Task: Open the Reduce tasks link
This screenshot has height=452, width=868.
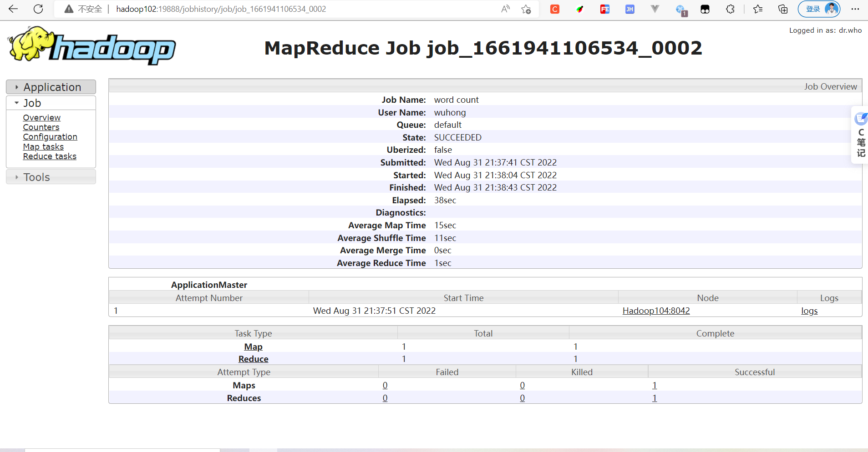Action: [x=50, y=156]
